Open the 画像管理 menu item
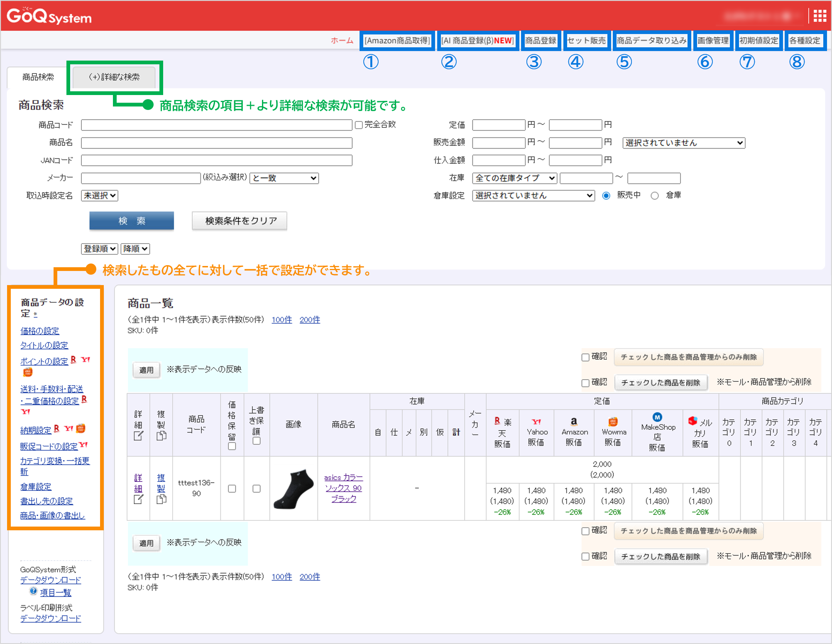 click(712, 41)
